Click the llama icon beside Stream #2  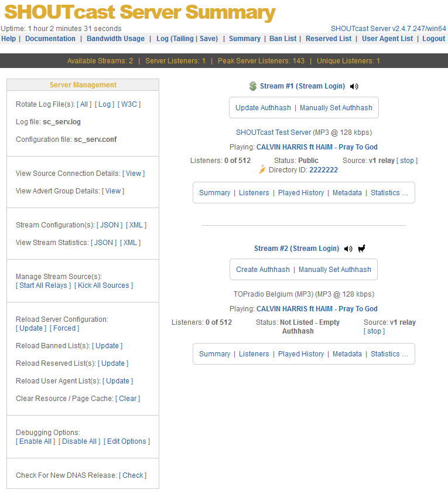pos(361,249)
